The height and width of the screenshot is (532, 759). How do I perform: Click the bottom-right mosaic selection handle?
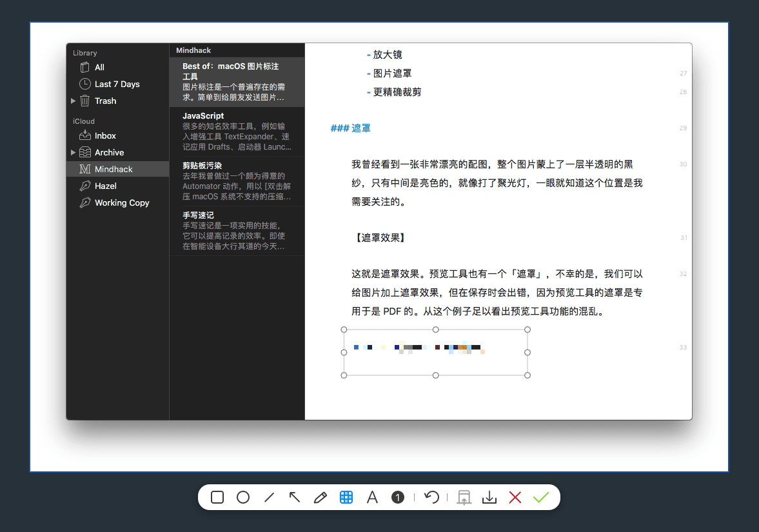pyautogui.click(x=527, y=375)
